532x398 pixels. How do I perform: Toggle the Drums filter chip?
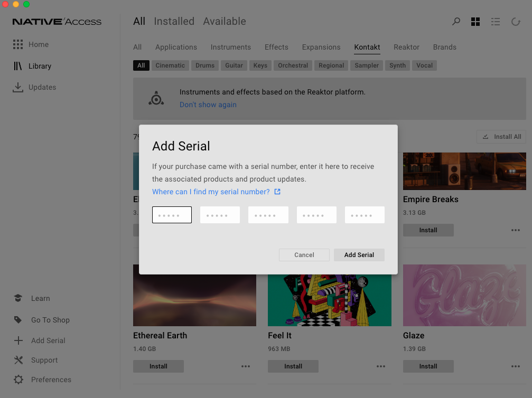tap(205, 65)
